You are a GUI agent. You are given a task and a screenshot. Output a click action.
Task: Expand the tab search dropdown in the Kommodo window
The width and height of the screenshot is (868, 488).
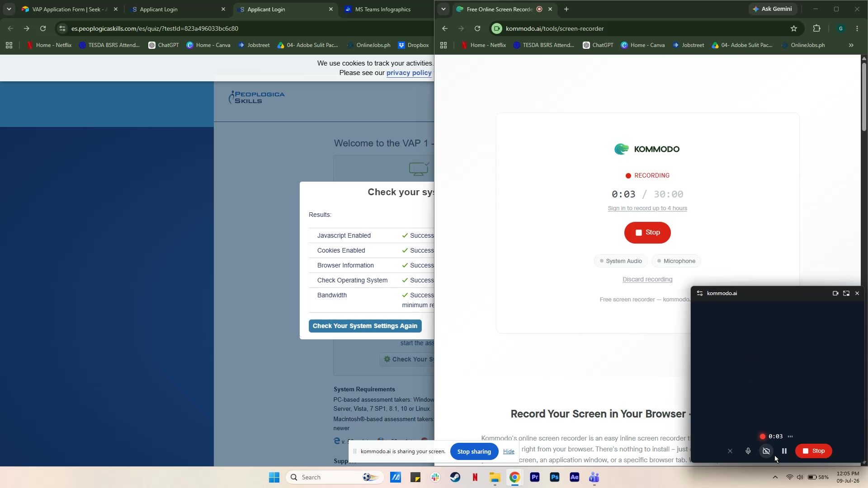coord(443,9)
